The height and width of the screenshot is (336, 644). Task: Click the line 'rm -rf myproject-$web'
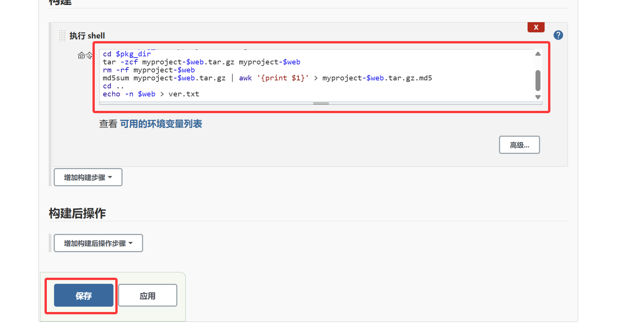click(x=149, y=70)
